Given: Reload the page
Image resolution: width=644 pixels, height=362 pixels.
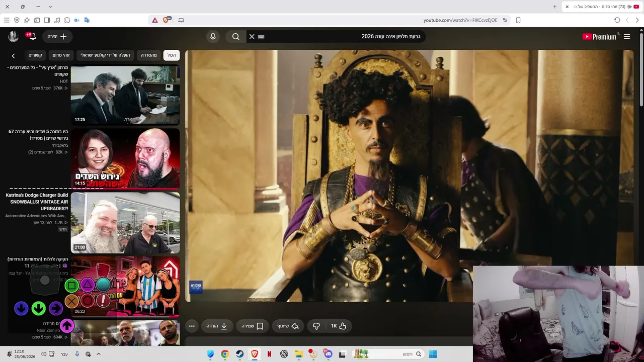Looking at the screenshot, I should [617, 20].
